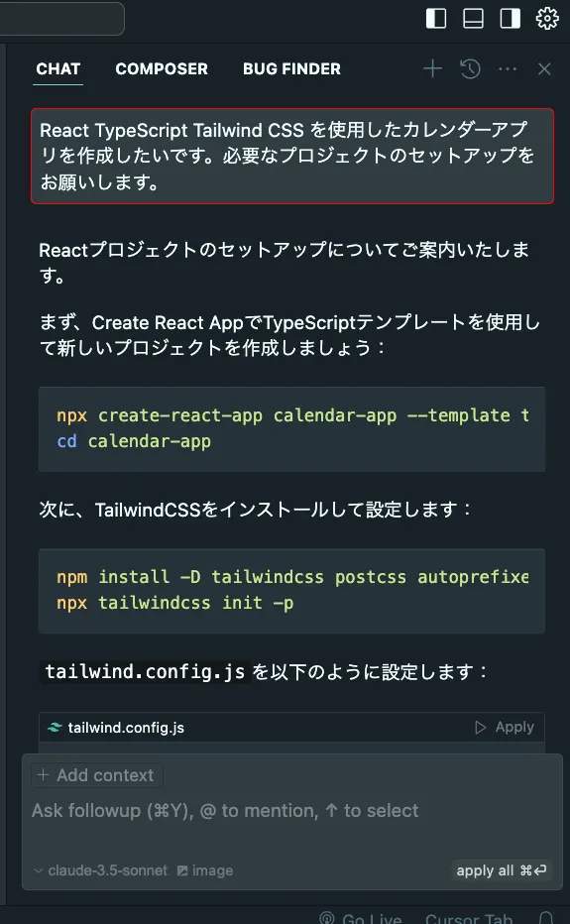Attach an image using image icon
This screenshot has height=924, width=570.
[205, 870]
